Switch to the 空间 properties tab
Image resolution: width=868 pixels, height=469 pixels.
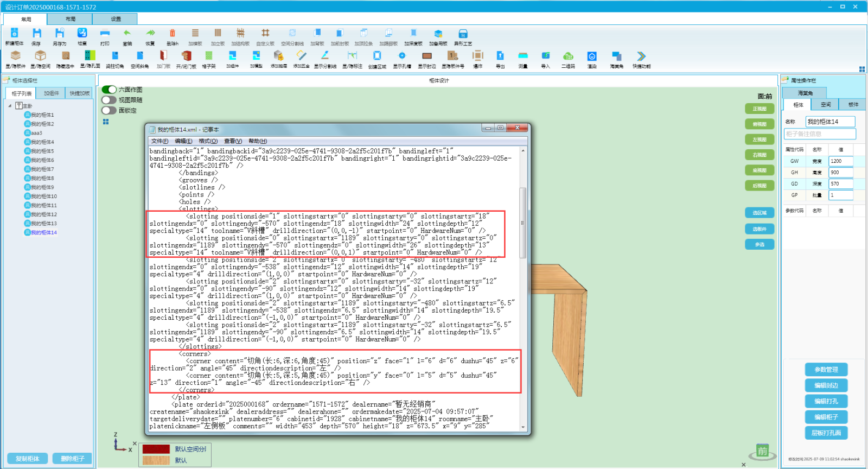pos(825,105)
